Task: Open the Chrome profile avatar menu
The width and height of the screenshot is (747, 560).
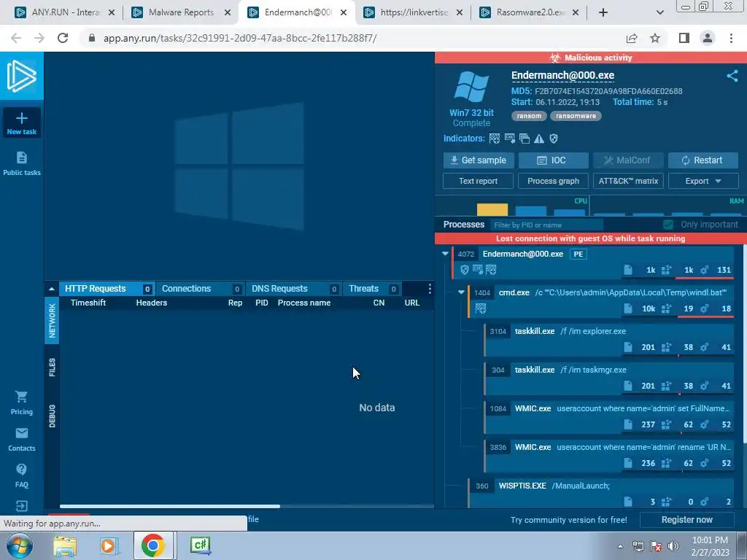Action: pyautogui.click(x=707, y=38)
